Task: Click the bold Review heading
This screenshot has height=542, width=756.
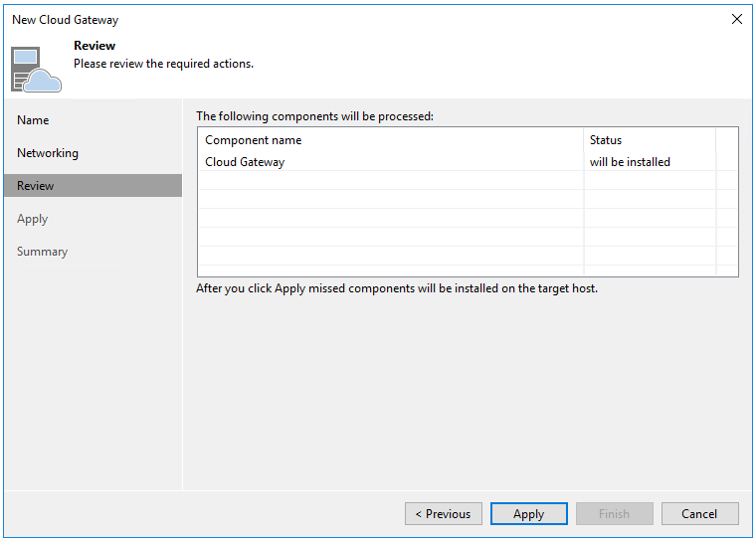Action: pyautogui.click(x=94, y=46)
